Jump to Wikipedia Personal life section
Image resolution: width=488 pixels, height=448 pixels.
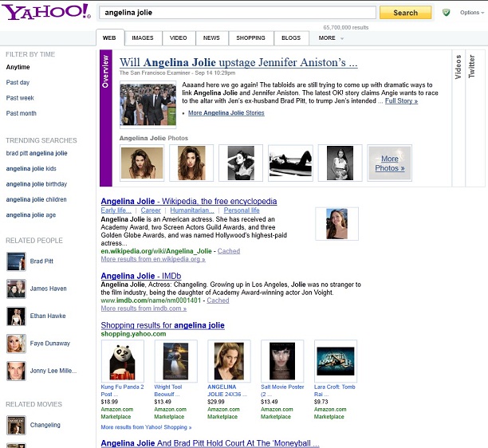pos(242,210)
